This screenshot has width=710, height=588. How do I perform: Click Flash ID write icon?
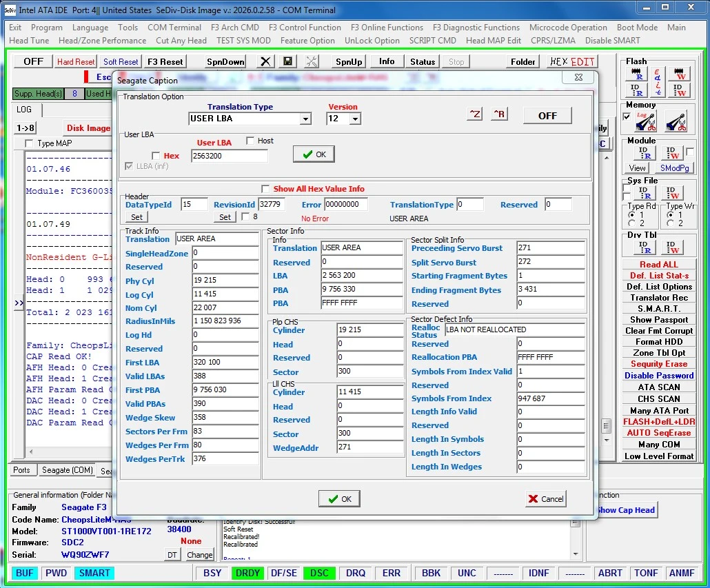click(680, 90)
